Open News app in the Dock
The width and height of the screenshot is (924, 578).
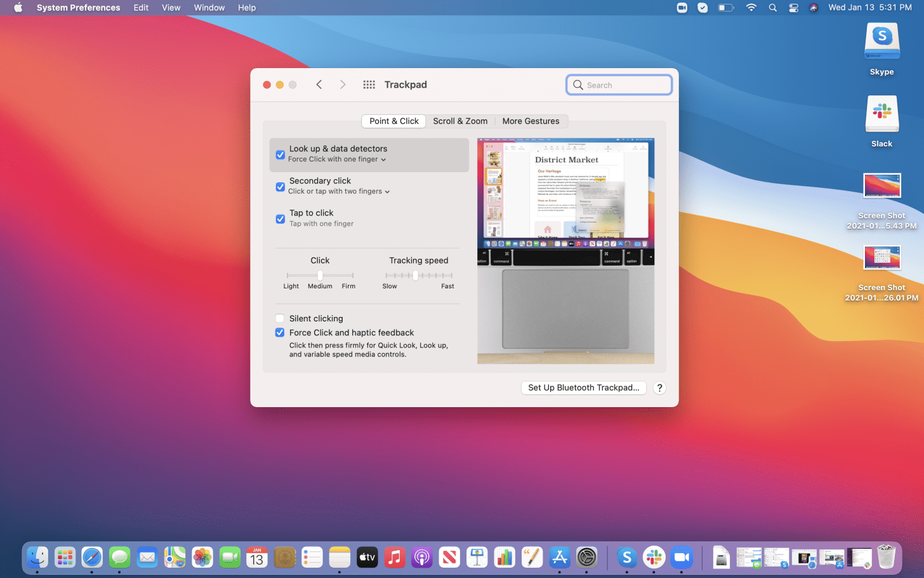pos(449,558)
